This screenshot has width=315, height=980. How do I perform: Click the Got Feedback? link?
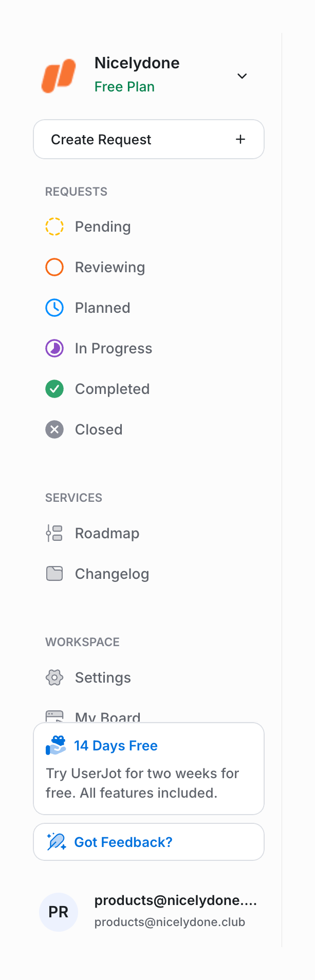(x=123, y=841)
